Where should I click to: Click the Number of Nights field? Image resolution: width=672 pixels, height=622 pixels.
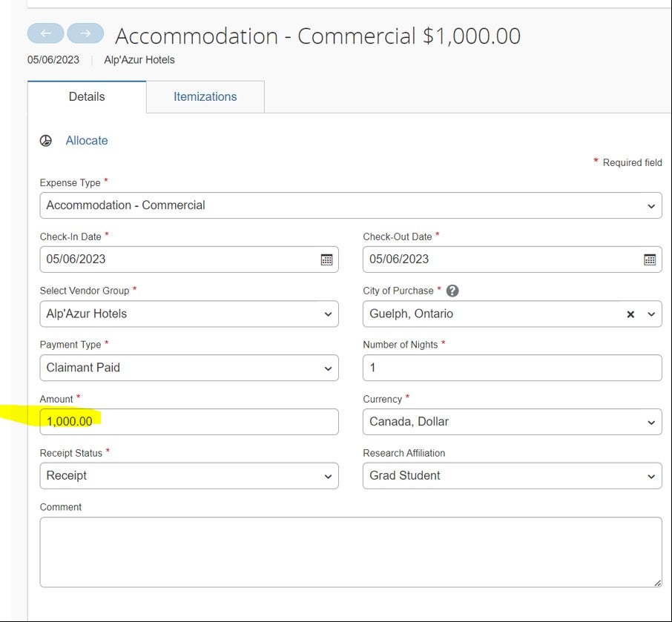(x=512, y=368)
